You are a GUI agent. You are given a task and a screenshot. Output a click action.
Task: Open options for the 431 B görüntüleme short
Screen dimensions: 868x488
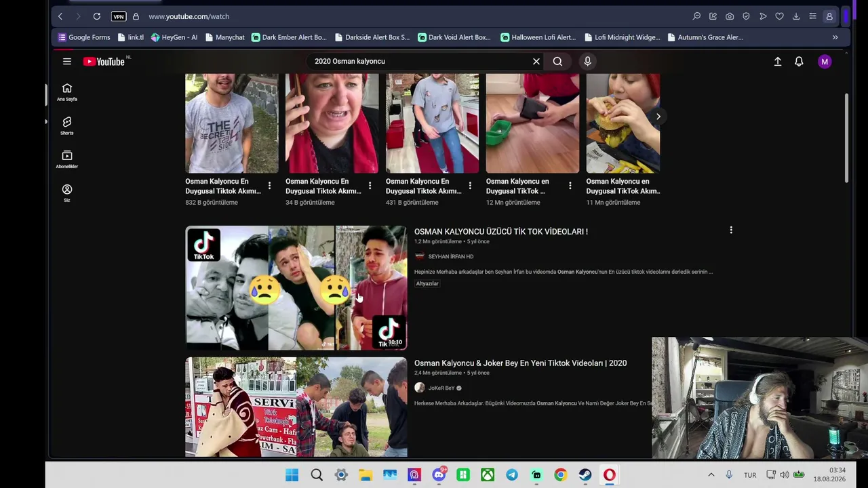[x=470, y=186]
